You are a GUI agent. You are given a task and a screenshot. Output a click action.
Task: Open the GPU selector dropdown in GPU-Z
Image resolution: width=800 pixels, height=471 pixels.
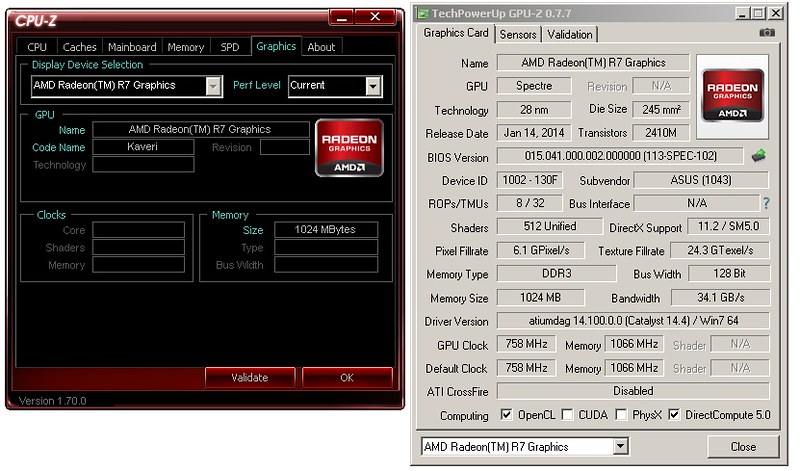(x=620, y=447)
